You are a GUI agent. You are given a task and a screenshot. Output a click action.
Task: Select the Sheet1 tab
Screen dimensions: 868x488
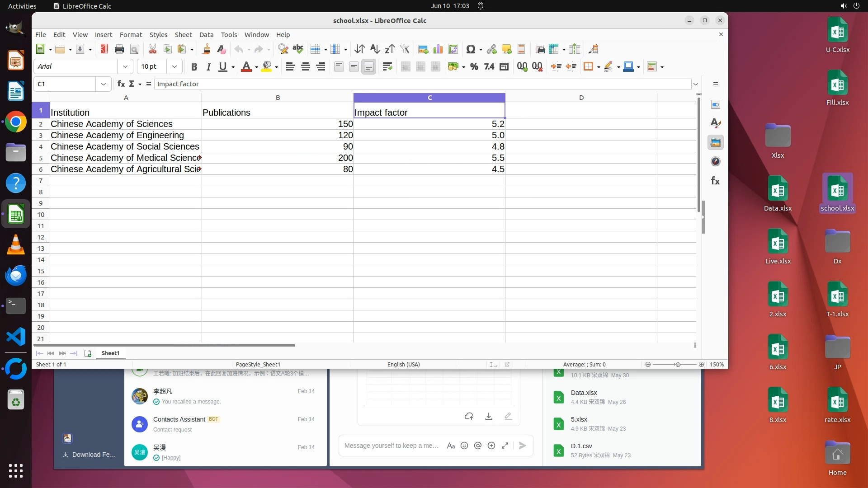point(110,353)
